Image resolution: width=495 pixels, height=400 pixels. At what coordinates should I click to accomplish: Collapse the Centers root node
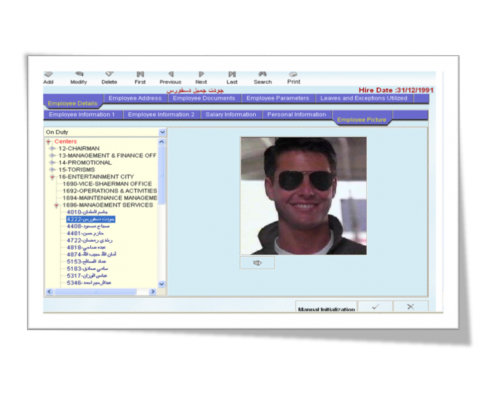(x=48, y=142)
